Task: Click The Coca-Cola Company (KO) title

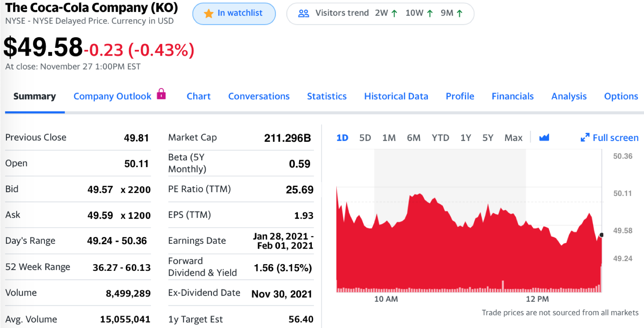Action: (92, 8)
